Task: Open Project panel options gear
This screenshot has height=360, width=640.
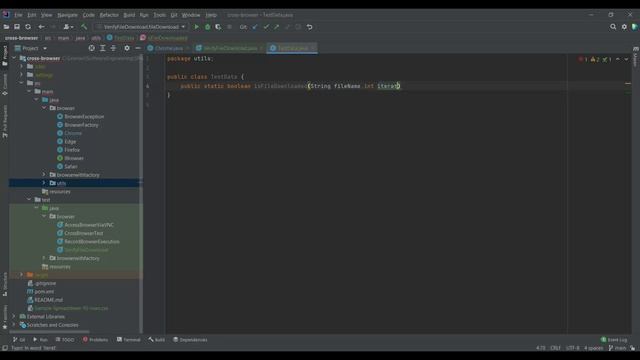Action: [127, 48]
